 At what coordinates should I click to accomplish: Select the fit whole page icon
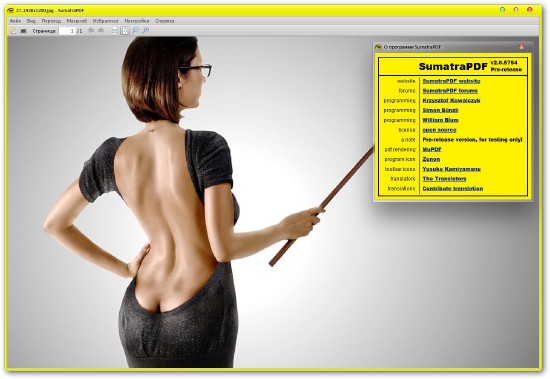click(125, 31)
